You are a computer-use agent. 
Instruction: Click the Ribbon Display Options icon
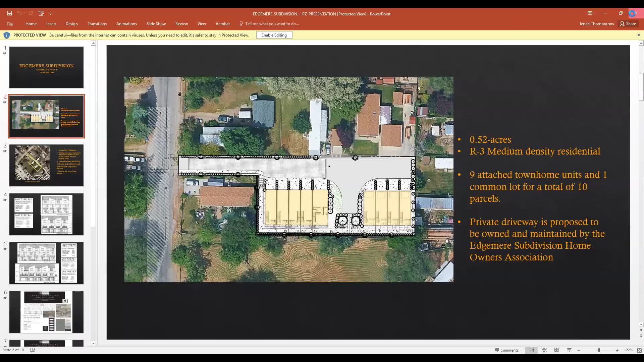tap(590, 13)
